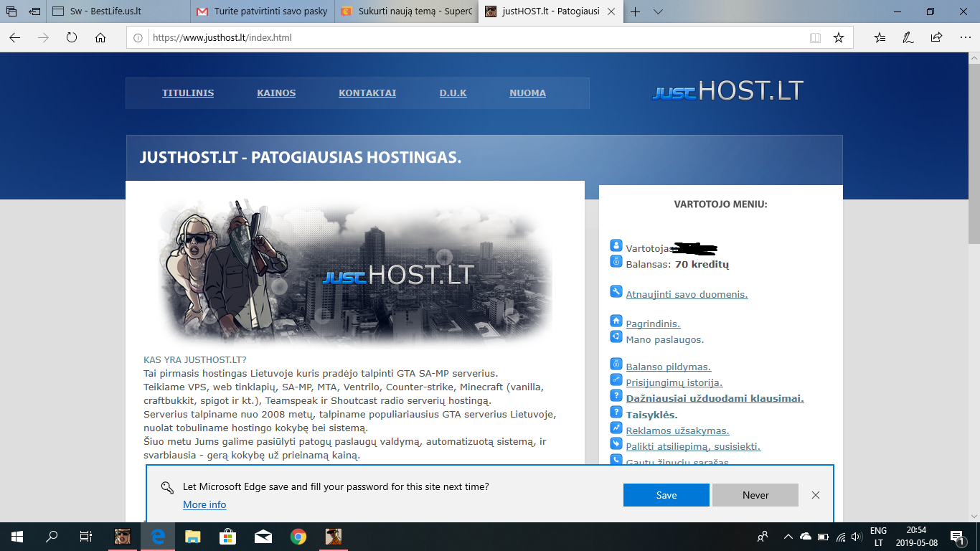Open Microsoft Store from the taskbar
This screenshot has width=980, height=551.
(x=227, y=537)
